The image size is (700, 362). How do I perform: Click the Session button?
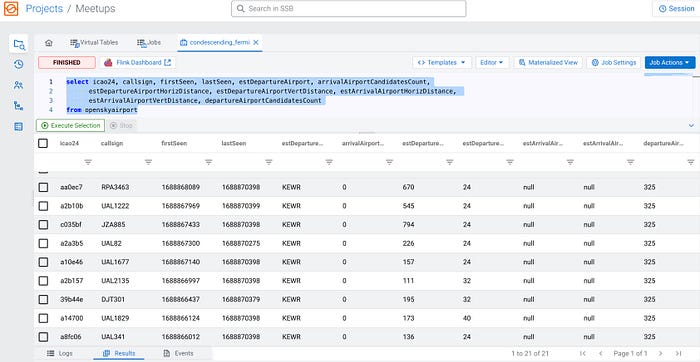click(x=676, y=8)
